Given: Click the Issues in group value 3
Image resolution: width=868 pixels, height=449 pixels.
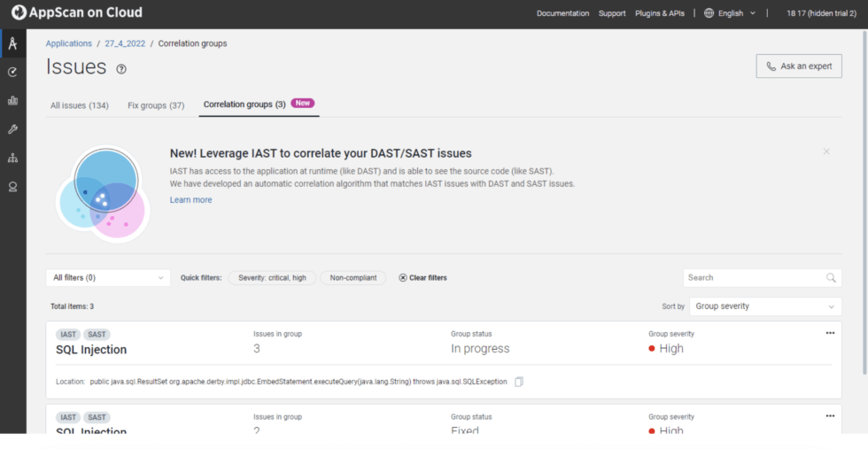Looking at the screenshot, I should tap(257, 349).
